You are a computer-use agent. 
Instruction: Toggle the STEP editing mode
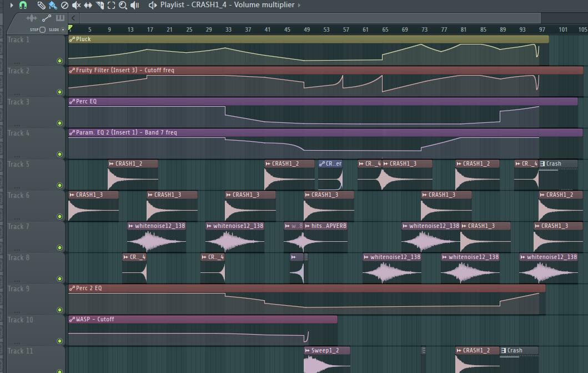point(42,29)
